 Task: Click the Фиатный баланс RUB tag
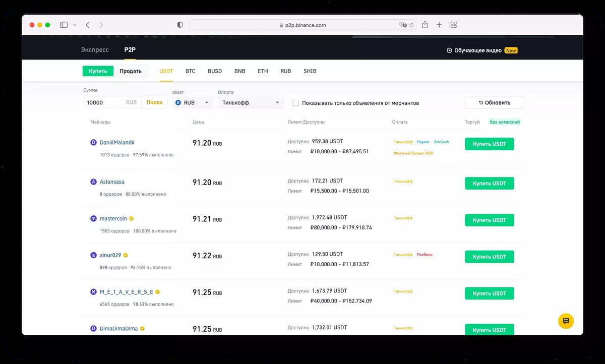[x=413, y=153]
